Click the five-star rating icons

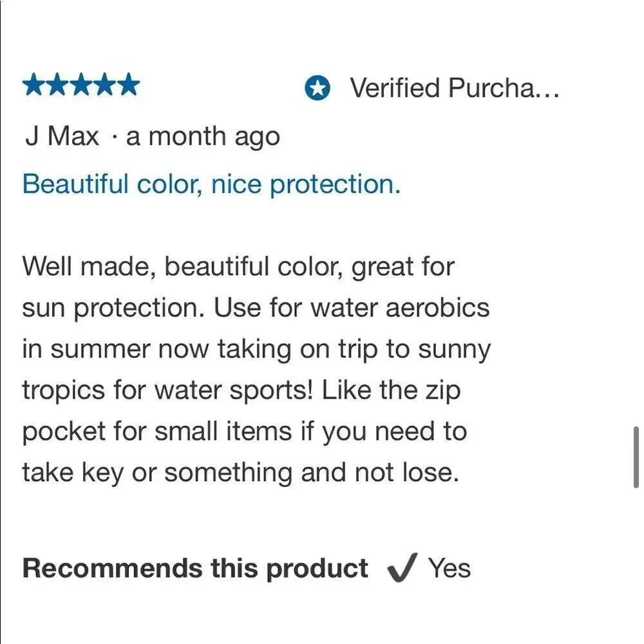coord(81,84)
